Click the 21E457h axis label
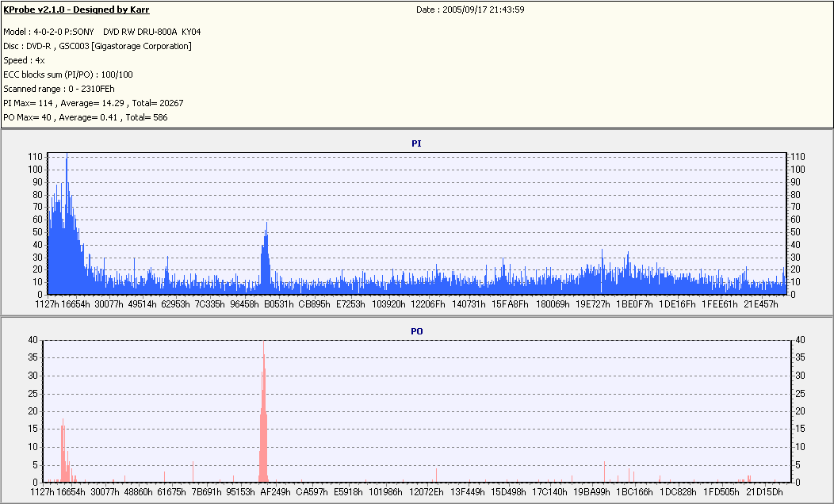Image resolution: width=834 pixels, height=504 pixels. click(760, 304)
